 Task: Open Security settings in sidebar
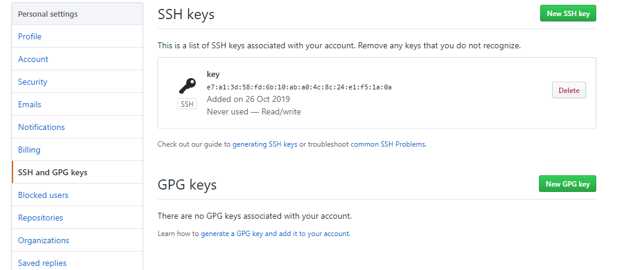[x=33, y=82]
